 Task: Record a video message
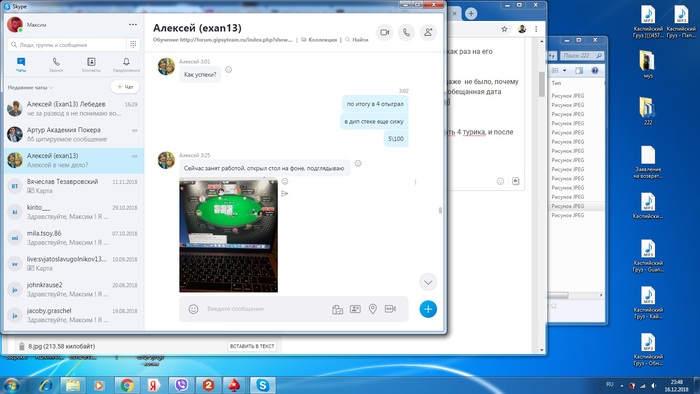390,309
